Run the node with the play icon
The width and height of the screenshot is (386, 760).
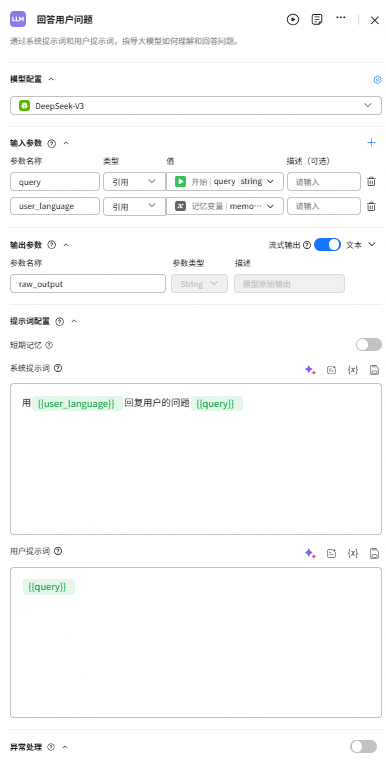click(x=293, y=20)
